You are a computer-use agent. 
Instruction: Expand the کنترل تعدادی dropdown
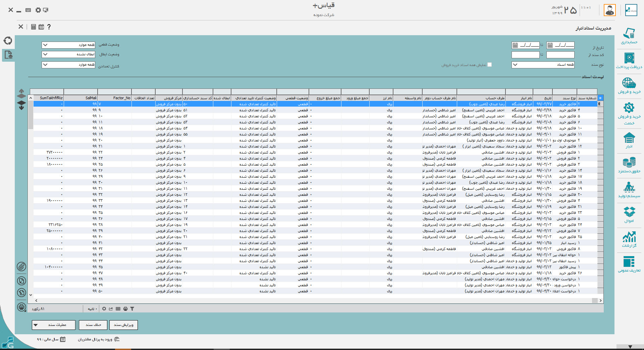(45, 65)
